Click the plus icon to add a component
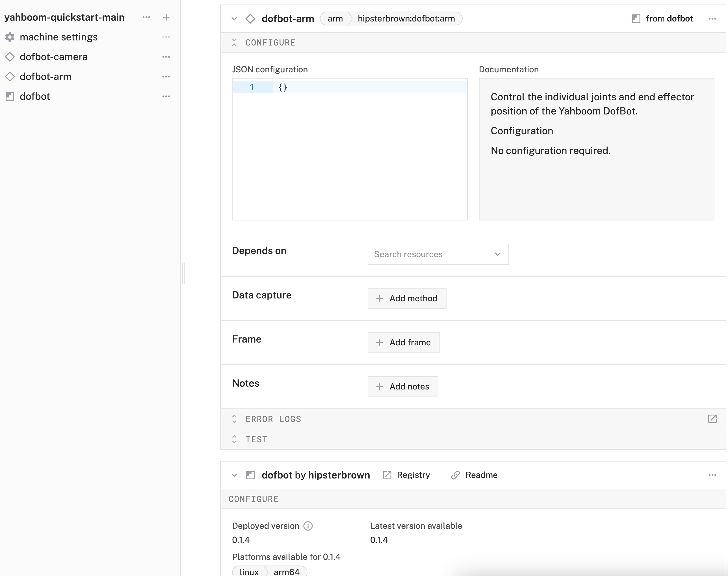This screenshot has width=728, height=576. tap(166, 17)
